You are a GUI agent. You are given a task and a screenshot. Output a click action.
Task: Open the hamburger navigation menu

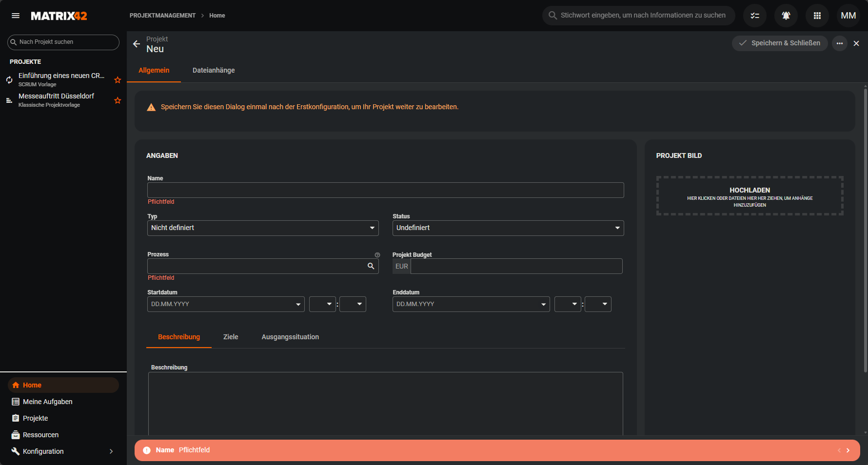tap(16, 16)
